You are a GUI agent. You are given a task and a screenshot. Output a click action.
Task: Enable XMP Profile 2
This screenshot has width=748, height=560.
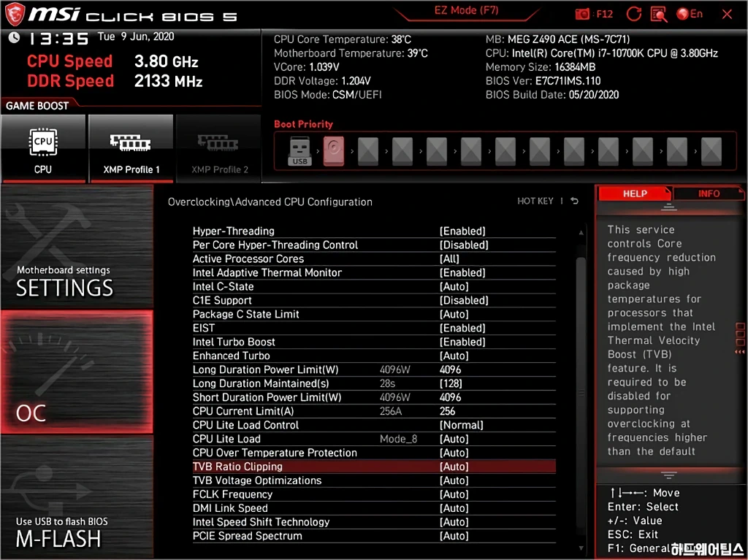click(x=219, y=148)
